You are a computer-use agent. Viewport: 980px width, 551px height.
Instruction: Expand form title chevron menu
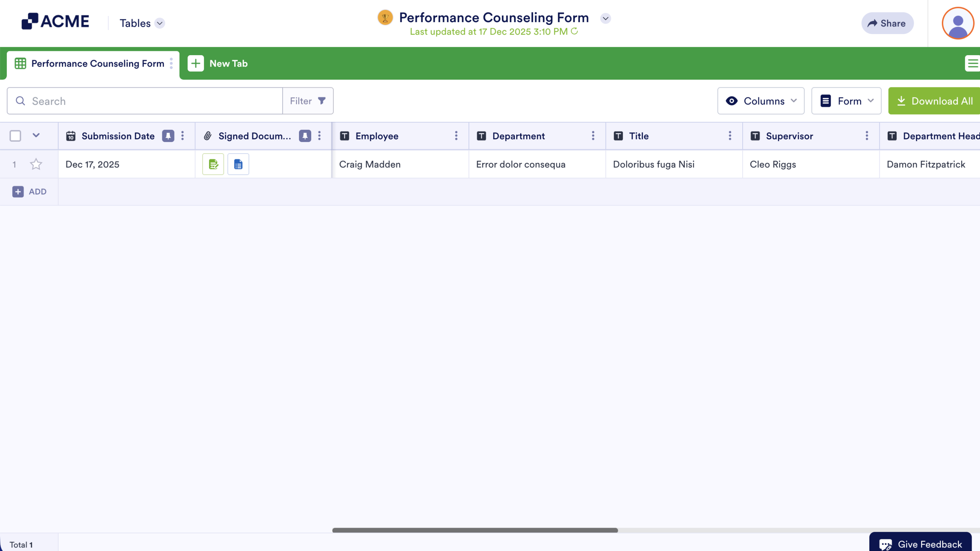pyautogui.click(x=605, y=18)
